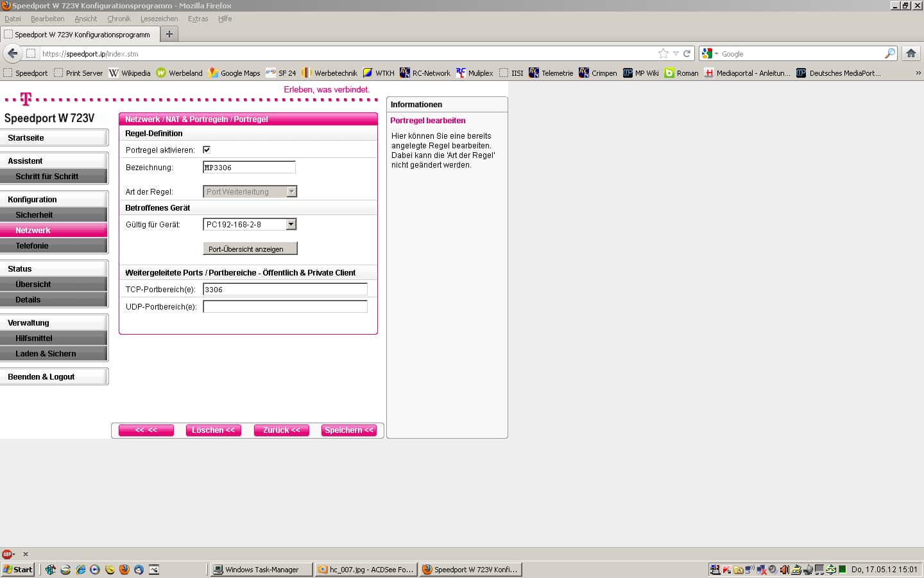Bookmark page with the star icon
The width and height of the screenshot is (924, 578).
(663, 53)
